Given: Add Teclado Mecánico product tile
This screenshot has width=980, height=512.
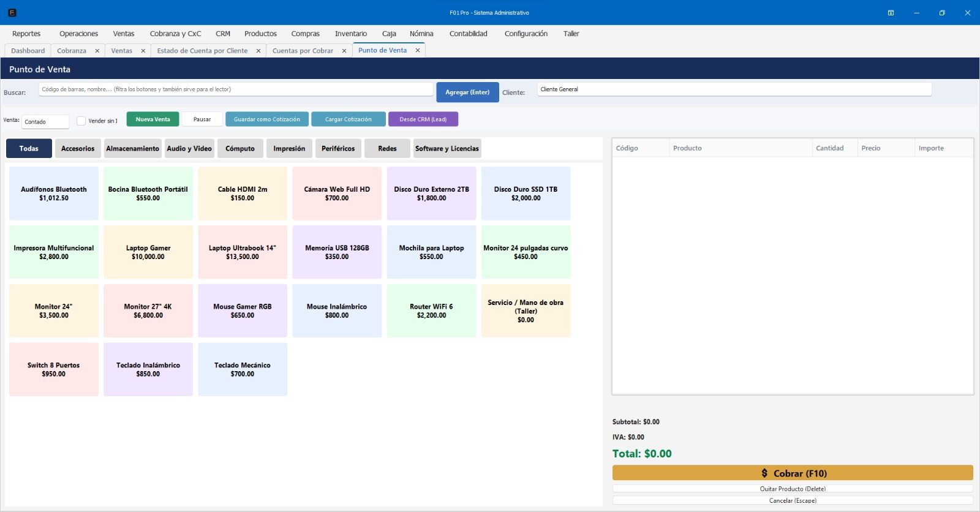Looking at the screenshot, I should (x=243, y=369).
